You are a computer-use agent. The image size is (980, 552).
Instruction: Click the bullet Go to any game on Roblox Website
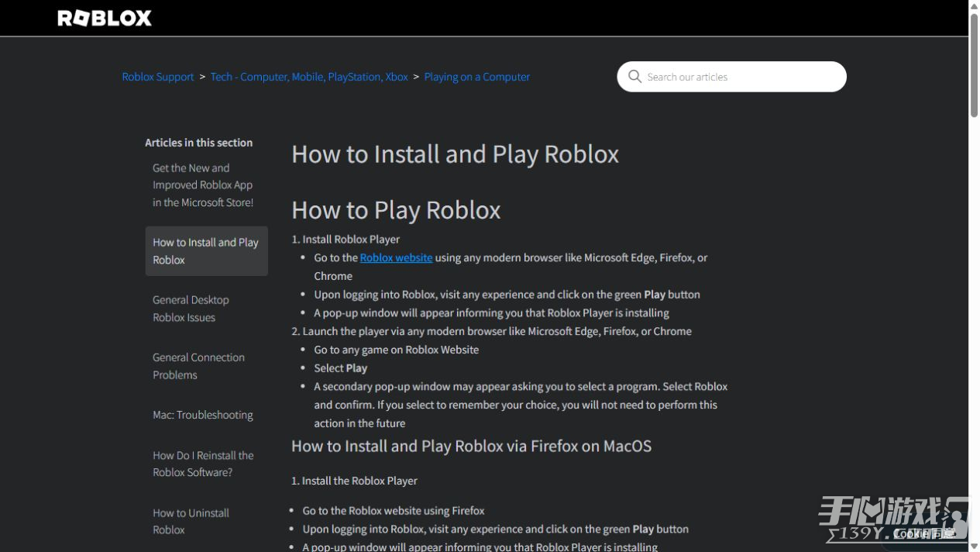(396, 350)
